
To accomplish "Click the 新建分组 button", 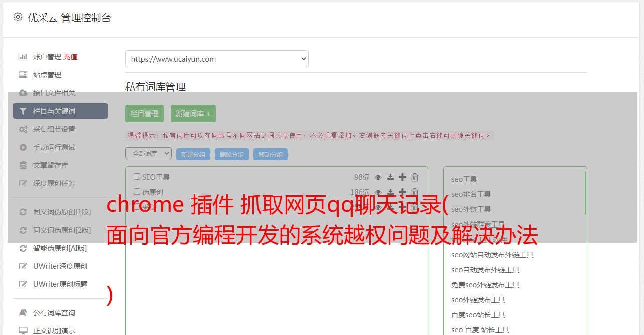I will pos(193,154).
